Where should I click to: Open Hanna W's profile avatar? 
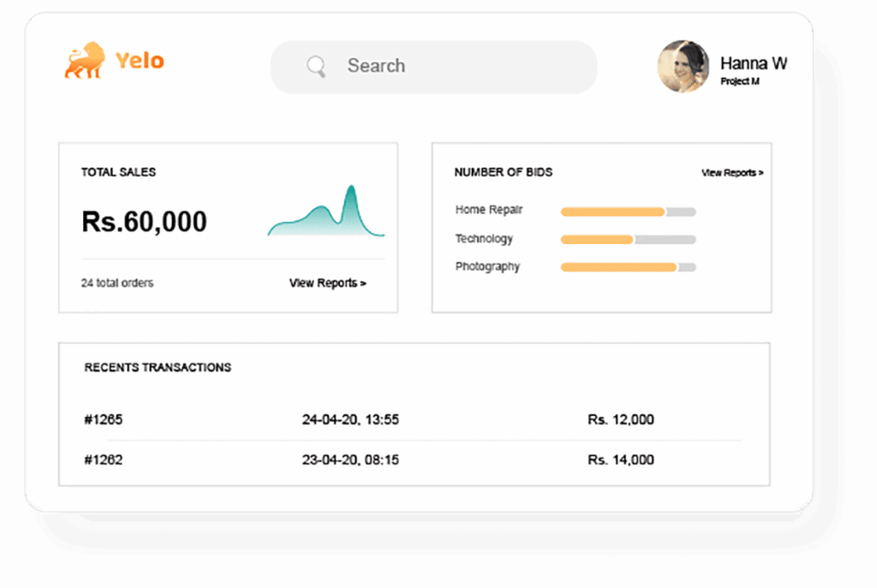coord(683,66)
